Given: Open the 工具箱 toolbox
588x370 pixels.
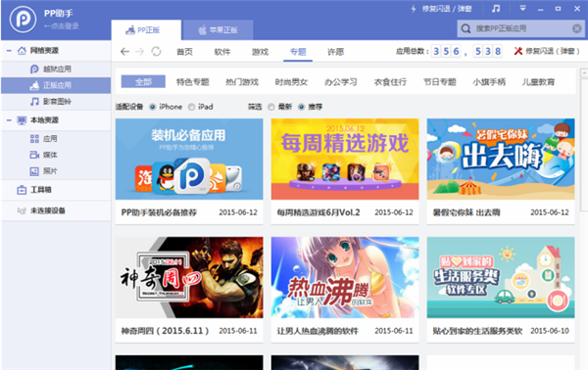Looking at the screenshot, I should click(x=56, y=190).
